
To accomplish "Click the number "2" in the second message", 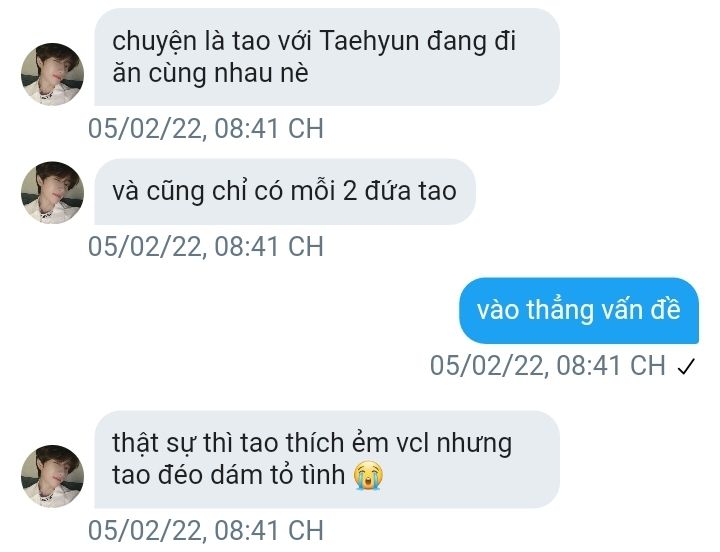I will (x=350, y=191).
